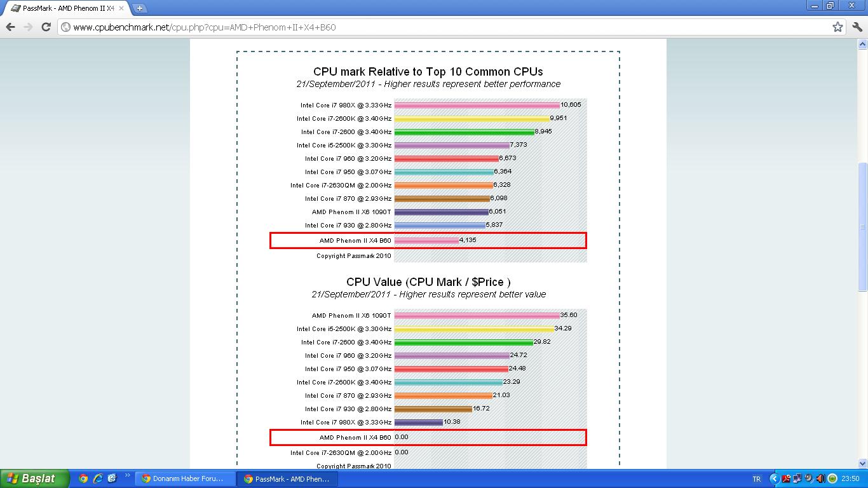
Task: Click the 24.48 value figure
Action: [x=517, y=369]
